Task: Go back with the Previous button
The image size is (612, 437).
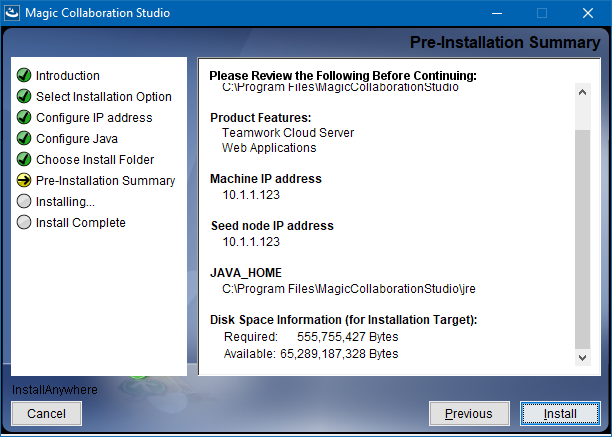Action: click(469, 414)
